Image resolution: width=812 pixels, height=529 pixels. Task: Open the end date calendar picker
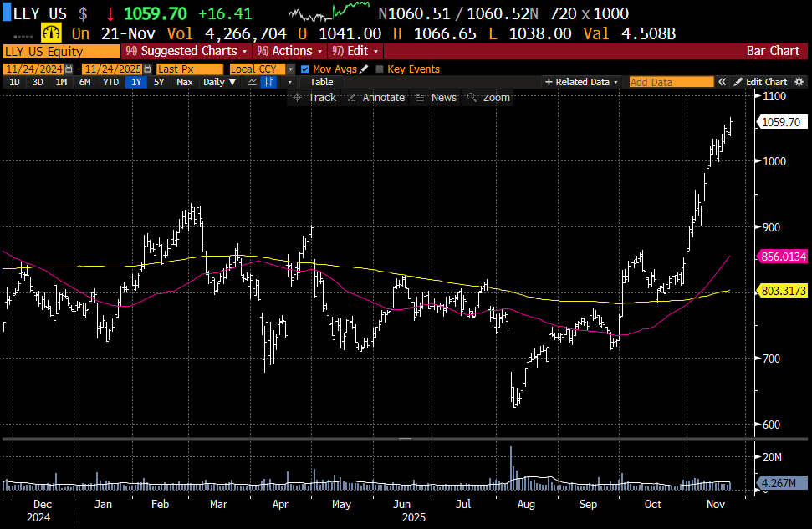(148, 69)
